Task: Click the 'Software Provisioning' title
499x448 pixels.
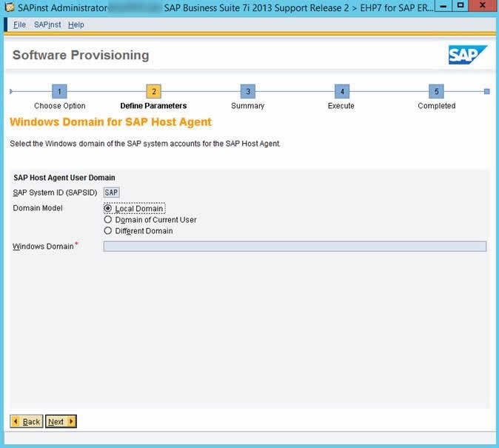Action: click(81, 55)
